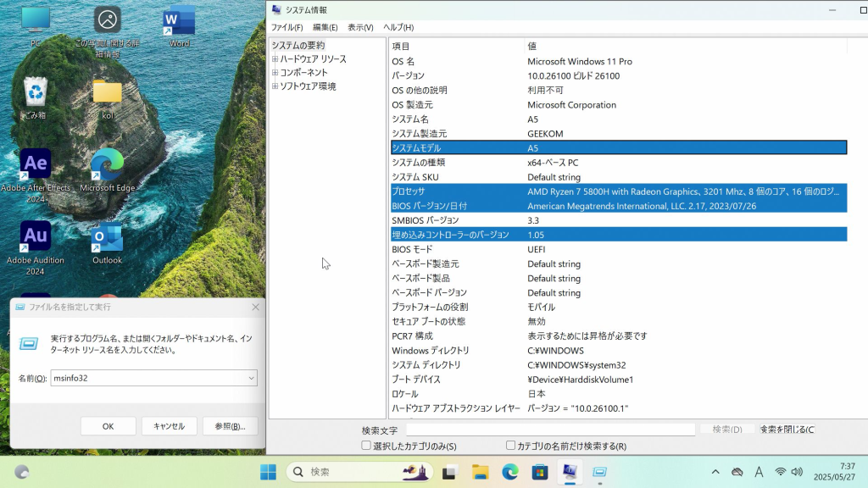
Task: Click the cloud sync tray icon
Action: (x=737, y=472)
